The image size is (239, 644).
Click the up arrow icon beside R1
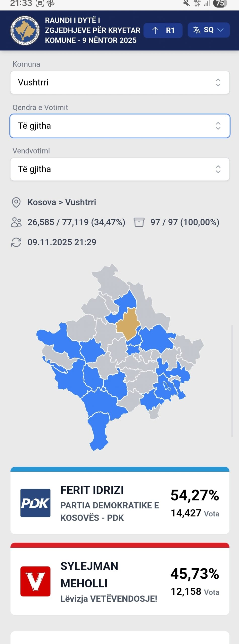pos(155,30)
